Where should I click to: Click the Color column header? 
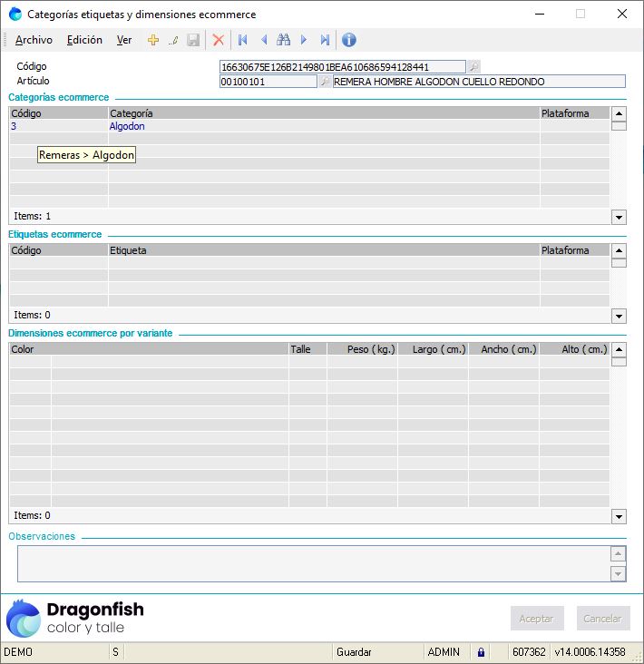[149, 349]
